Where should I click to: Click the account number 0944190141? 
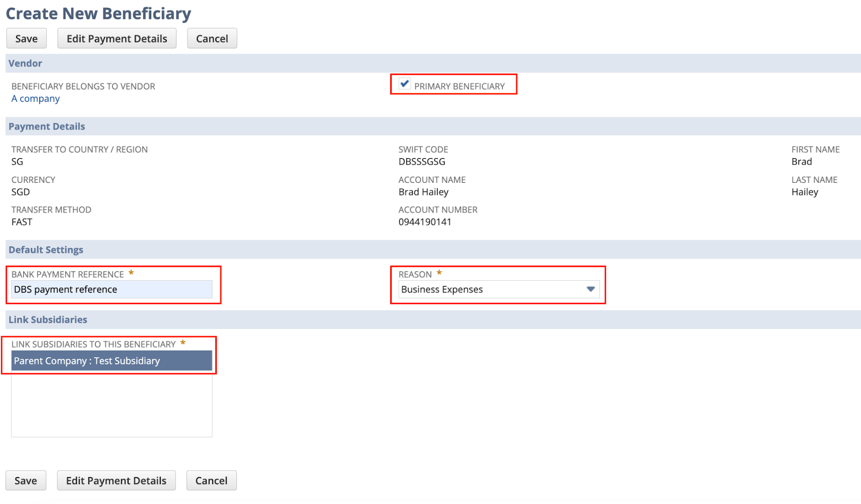click(425, 222)
